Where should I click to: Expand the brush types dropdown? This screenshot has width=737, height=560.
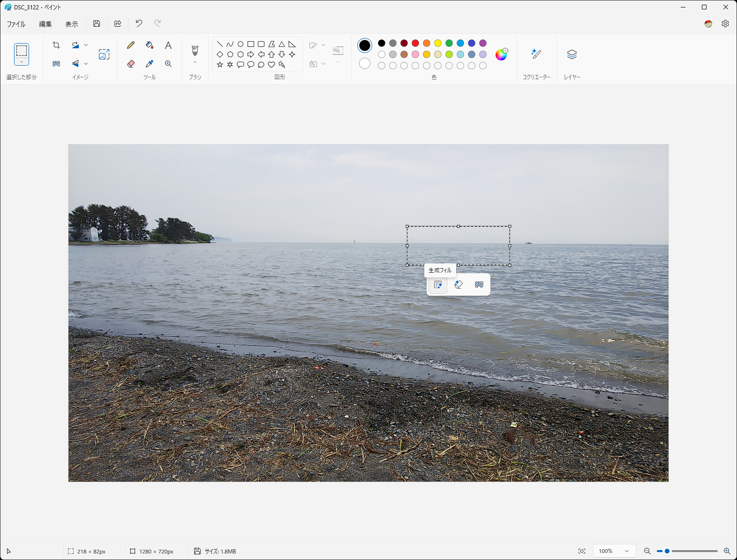tap(195, 62)
